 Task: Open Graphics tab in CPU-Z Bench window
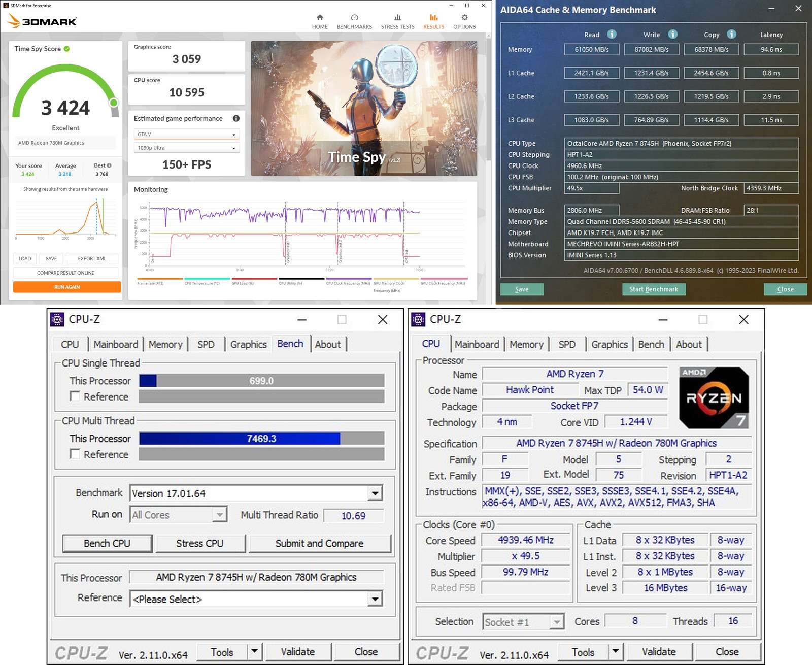(248, 344)
